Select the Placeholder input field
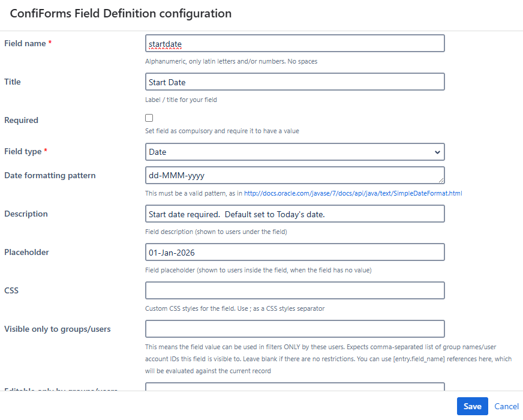 [294, 252]
